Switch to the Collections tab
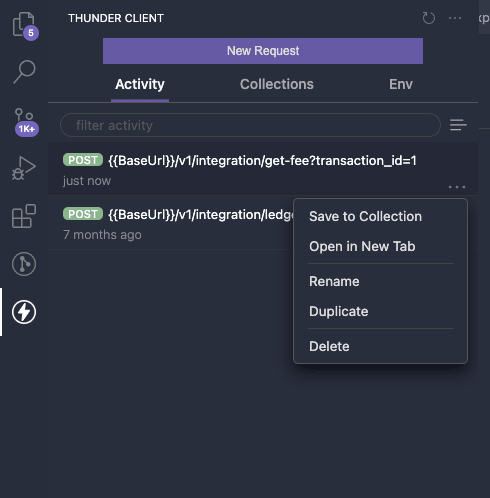Screen dimensions: 490x498 (x=277, y=84)
